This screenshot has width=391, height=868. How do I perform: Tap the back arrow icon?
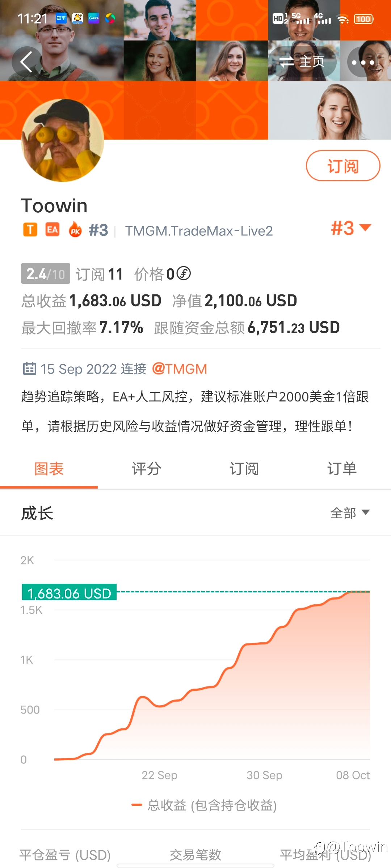[x=27, y=62]
